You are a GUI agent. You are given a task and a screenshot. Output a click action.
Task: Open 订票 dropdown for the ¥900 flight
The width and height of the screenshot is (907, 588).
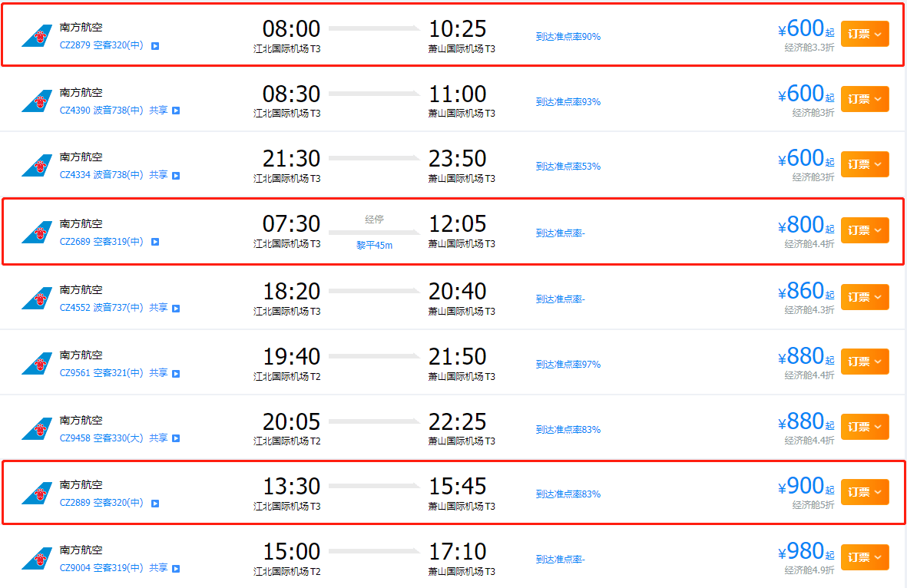pyautogui.click(x=865, y=492)
